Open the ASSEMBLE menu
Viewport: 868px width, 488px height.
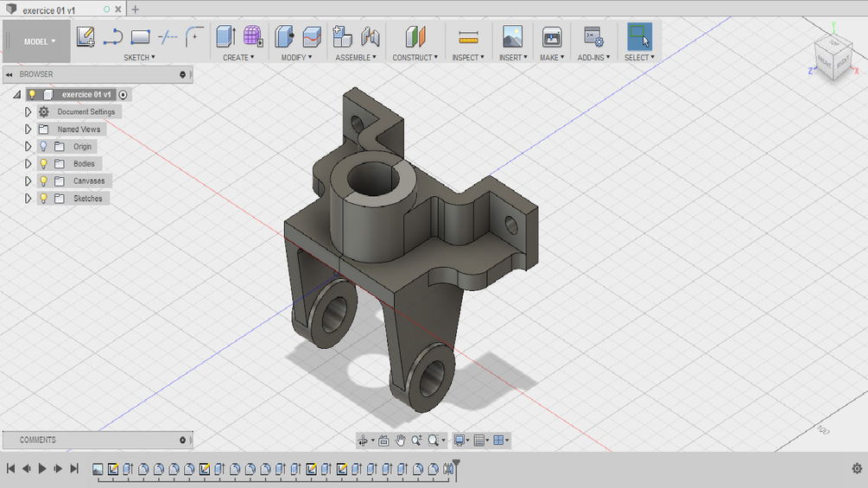(356, 58)
